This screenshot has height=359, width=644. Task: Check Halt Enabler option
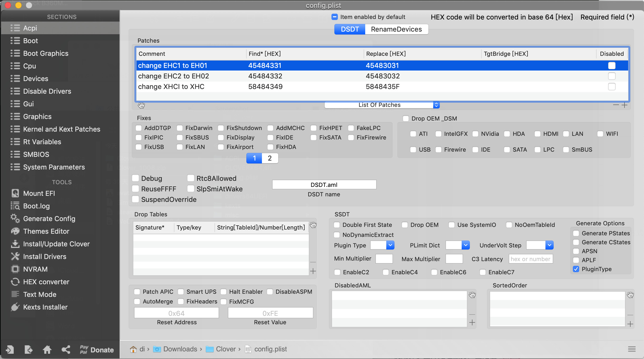[x=223, y=292]
